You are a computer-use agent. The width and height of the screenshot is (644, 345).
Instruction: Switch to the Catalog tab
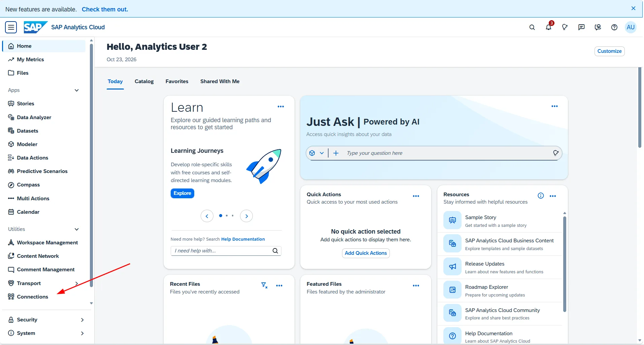(x=144, y=81)
